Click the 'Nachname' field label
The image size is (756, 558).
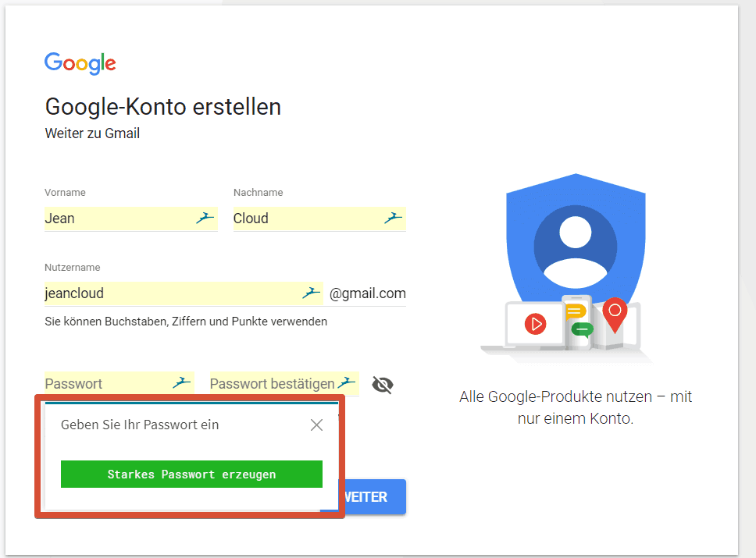tap(258, 192)
